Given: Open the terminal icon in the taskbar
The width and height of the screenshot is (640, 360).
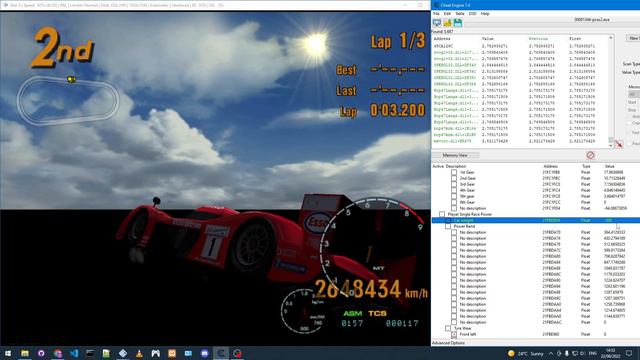Looking at the screenshot, I should click(x=90, y=353).
